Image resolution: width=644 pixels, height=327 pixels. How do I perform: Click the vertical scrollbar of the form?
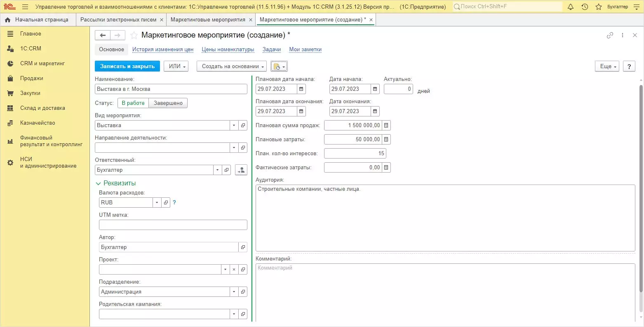pyautogui.click(x=641, y=186)
